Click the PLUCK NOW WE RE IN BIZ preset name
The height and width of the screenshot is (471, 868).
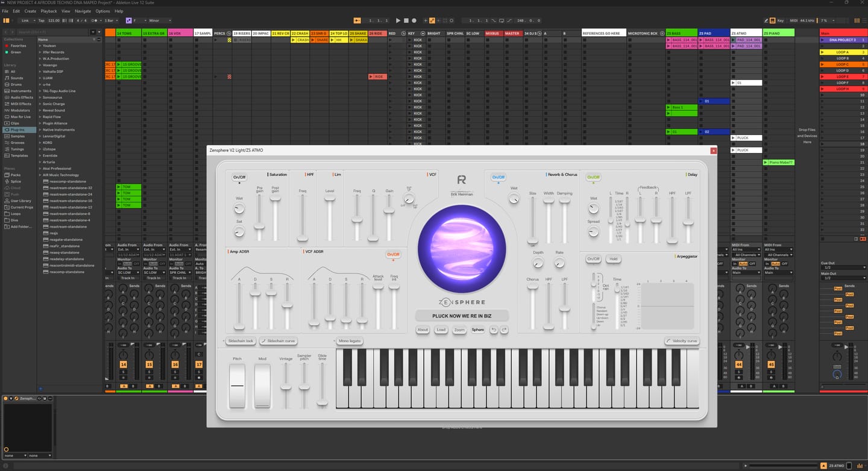pyautogui.click(x=462, y=316)
